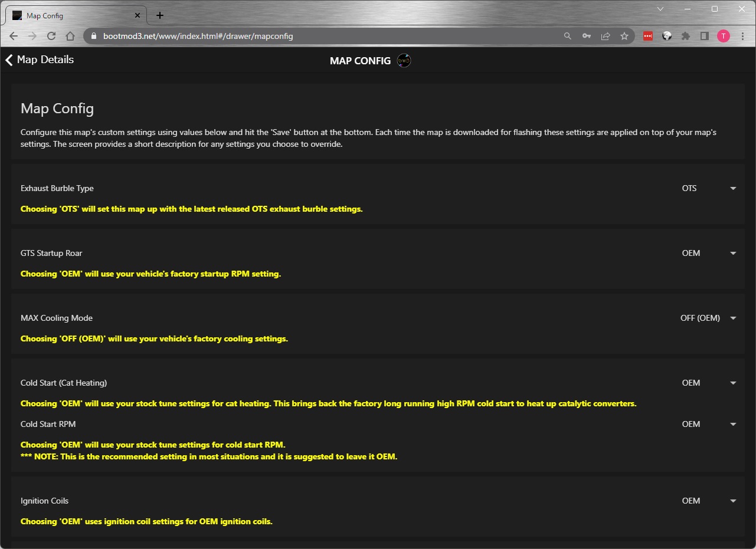Click the yellow OEM ignition coils description
The width and height of the screenshot is (756, 549).
(x=146, y=521)
